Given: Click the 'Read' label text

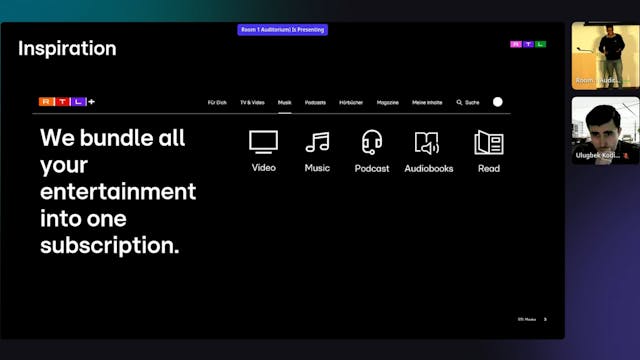Looking at the screenshot, I should pyautogui.click(x=489, y=169).
